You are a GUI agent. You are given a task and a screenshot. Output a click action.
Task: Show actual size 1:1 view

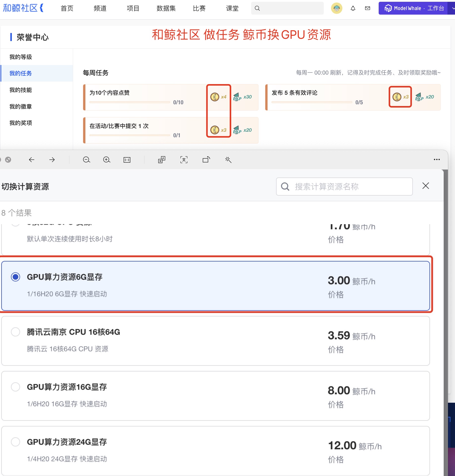coord(127,160)
